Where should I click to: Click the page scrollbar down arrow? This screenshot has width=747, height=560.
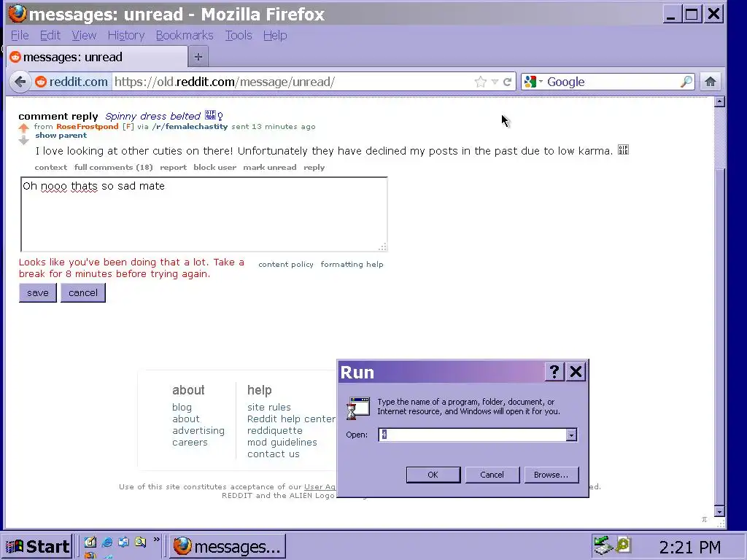coord(719,511)
